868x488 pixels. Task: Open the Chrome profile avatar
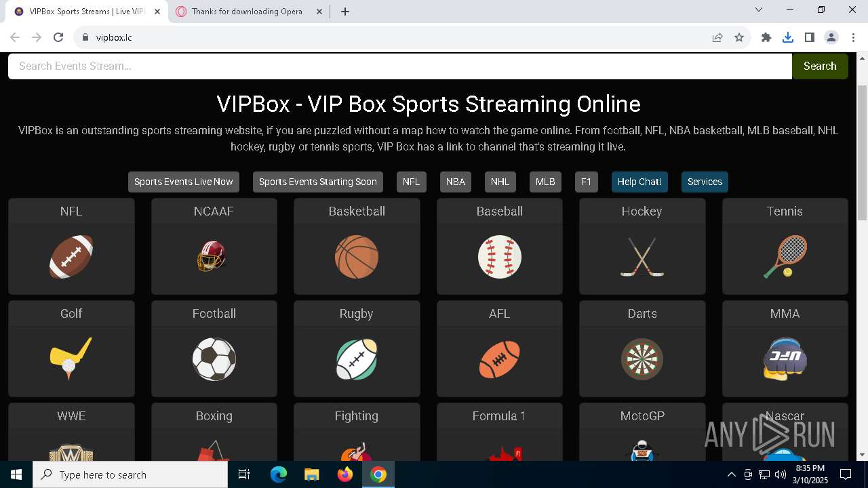[x=831, y=37]
